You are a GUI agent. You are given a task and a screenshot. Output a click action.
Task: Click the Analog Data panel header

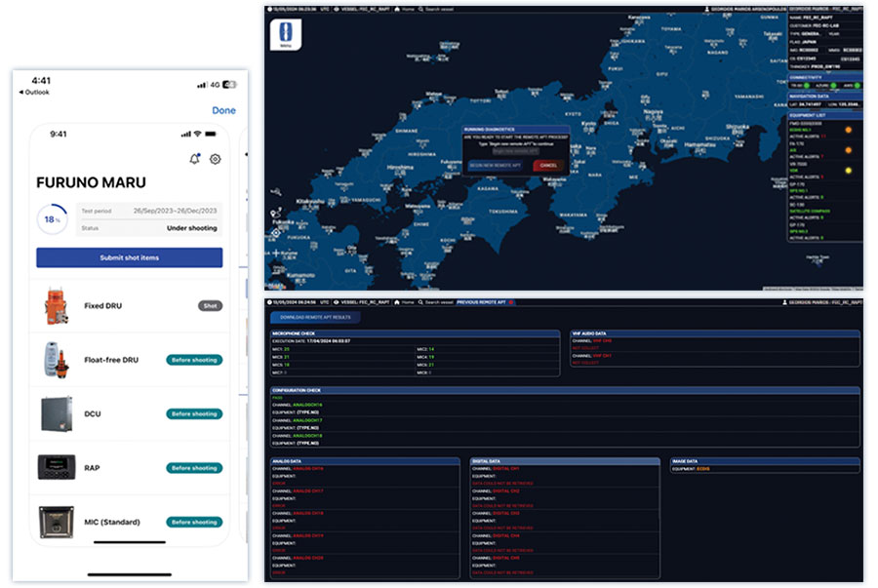point(365,461)
